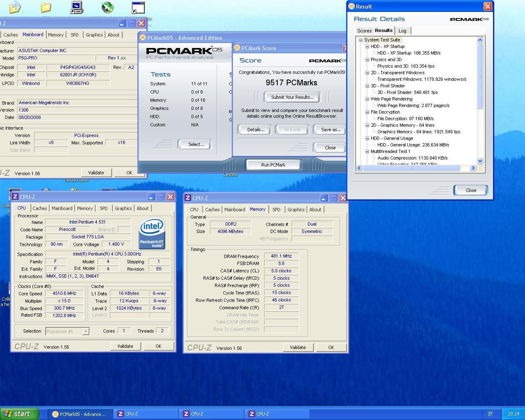Click the Z icon in CPU-Z CPU window title bar
This screenshot has height=420, width=525.
click(x=15, y=197)
